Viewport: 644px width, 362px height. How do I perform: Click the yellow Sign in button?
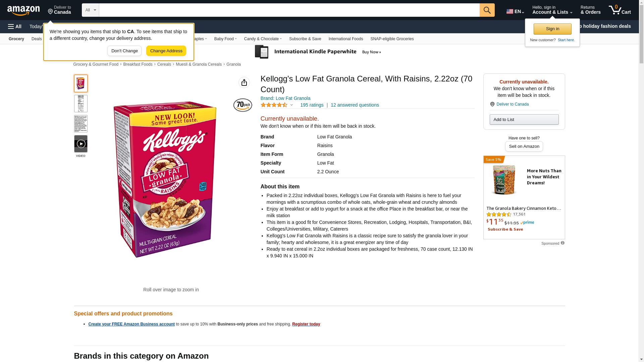coord(552,29)
